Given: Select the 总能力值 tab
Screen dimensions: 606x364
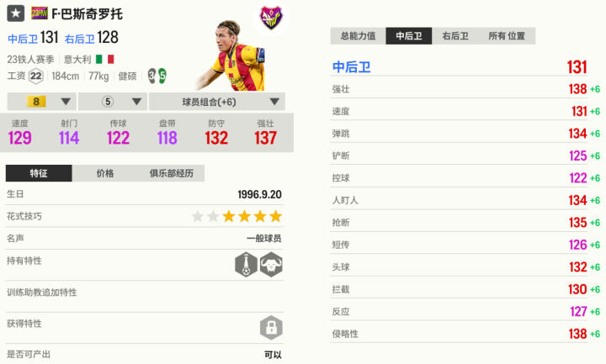Looking at the screenshot, I should pos(358,36).
